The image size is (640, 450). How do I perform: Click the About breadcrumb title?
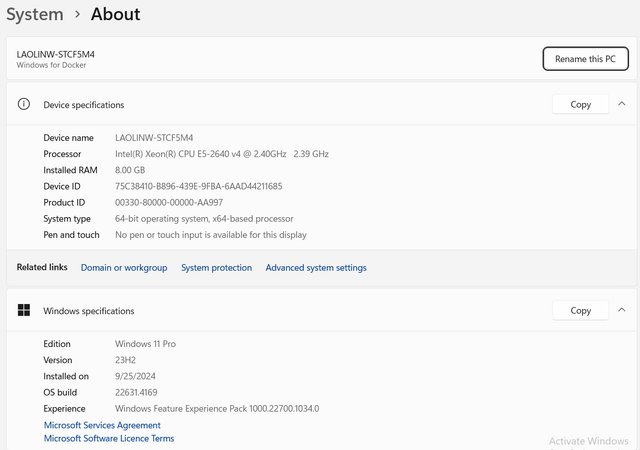click(x=116, y=14)
